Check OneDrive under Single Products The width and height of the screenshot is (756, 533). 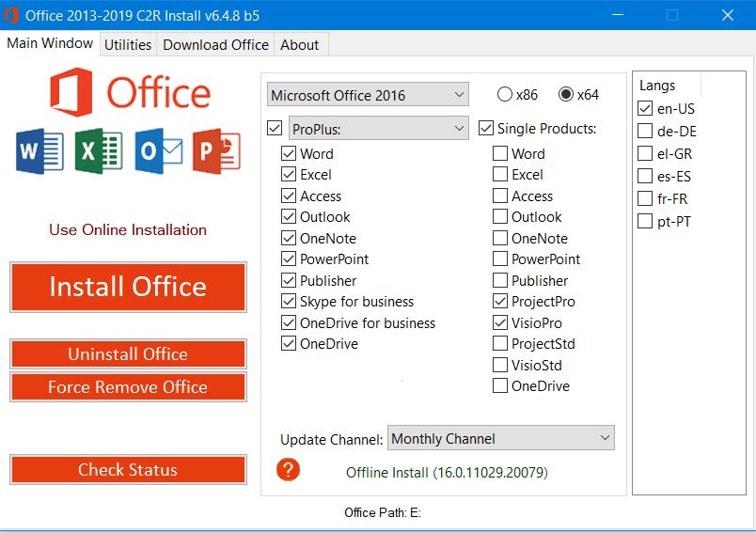500,385
